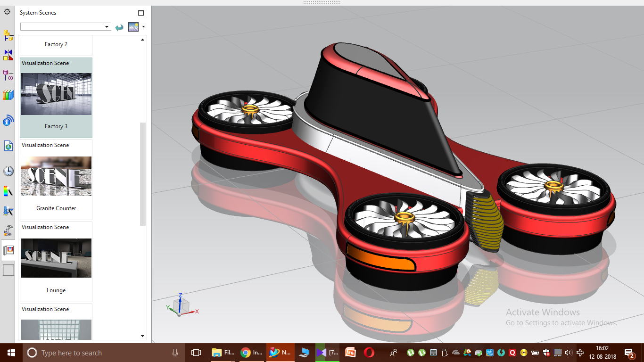Open Visual Studio taskbar button
The height and width of the screenshot is (362, 644).
pos(327,353)
